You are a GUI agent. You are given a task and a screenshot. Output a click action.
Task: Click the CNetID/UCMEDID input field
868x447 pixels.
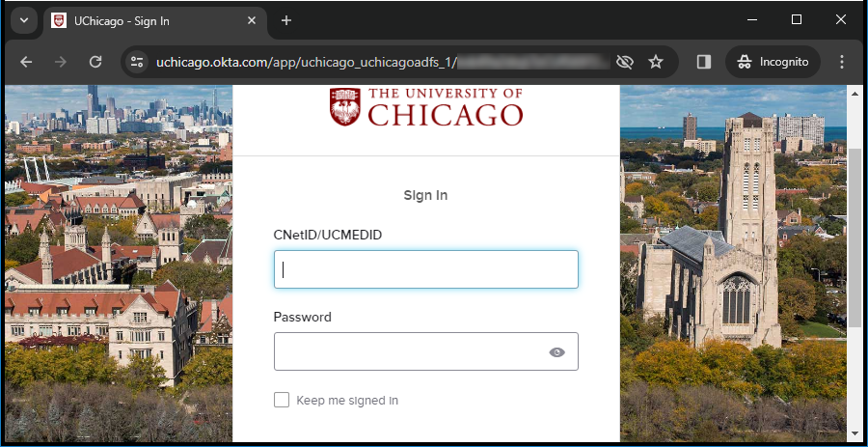pos(426,269)
